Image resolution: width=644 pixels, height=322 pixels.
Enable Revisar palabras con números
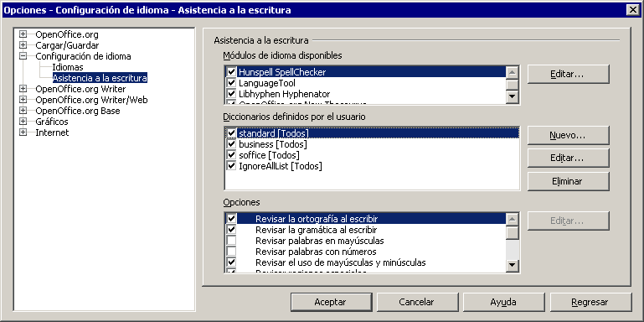[232, 251]
